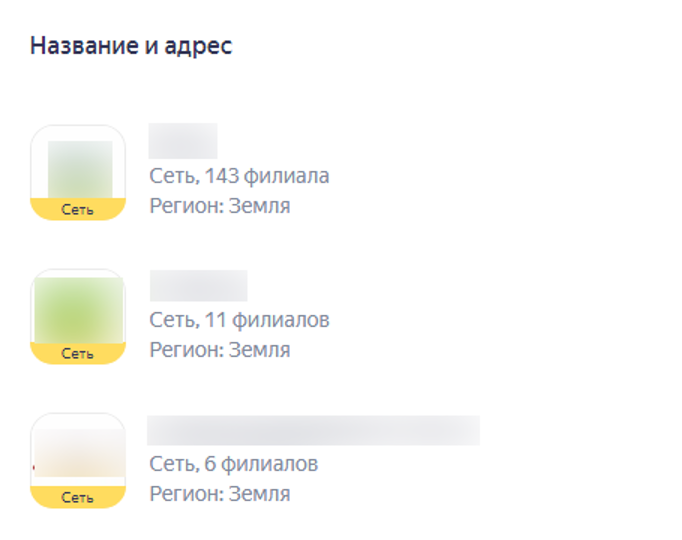This screenshot has height=540, width=682.
Task: Click the logo of the 6-branch network
Action: coord(78,452)
